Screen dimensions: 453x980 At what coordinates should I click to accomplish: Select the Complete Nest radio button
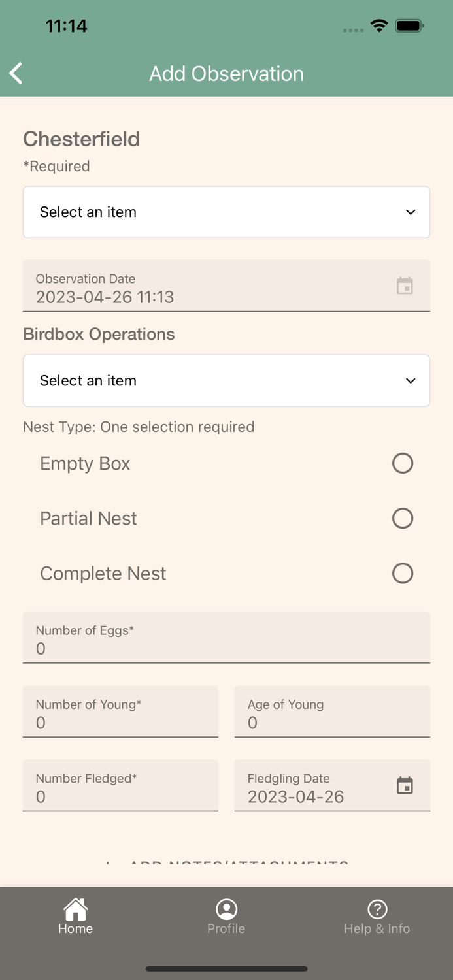402,573
